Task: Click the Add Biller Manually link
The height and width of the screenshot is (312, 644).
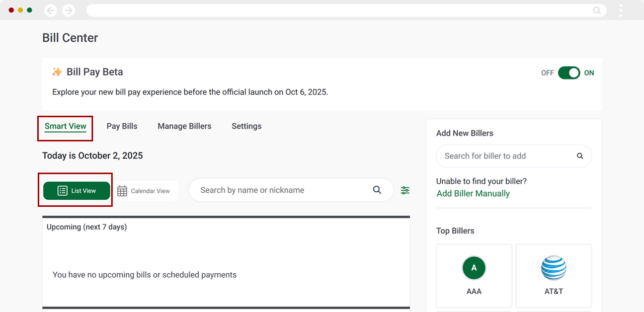Action: pos(473,193)
